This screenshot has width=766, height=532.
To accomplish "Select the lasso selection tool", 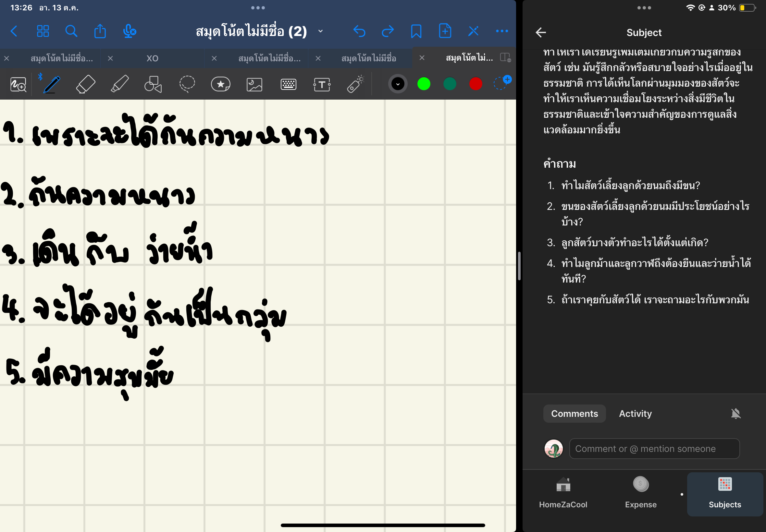I will (x=187, y=84).
